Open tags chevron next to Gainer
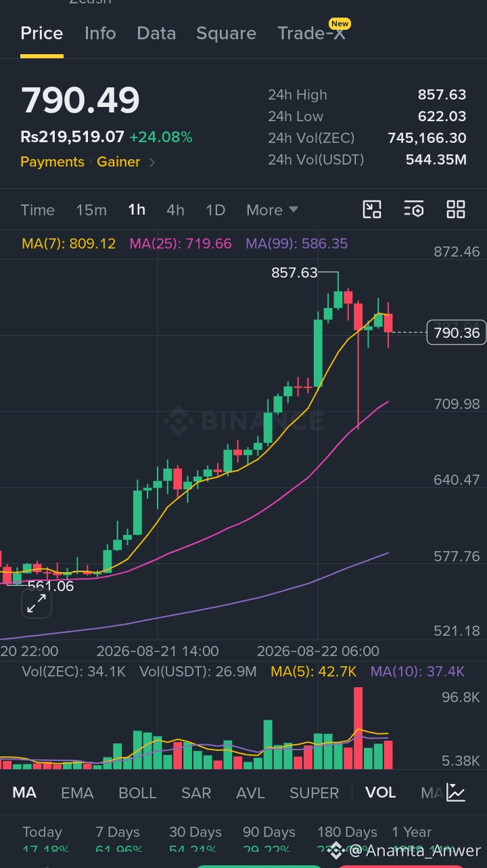Screen dimensions: 487x868 [152, 162]
